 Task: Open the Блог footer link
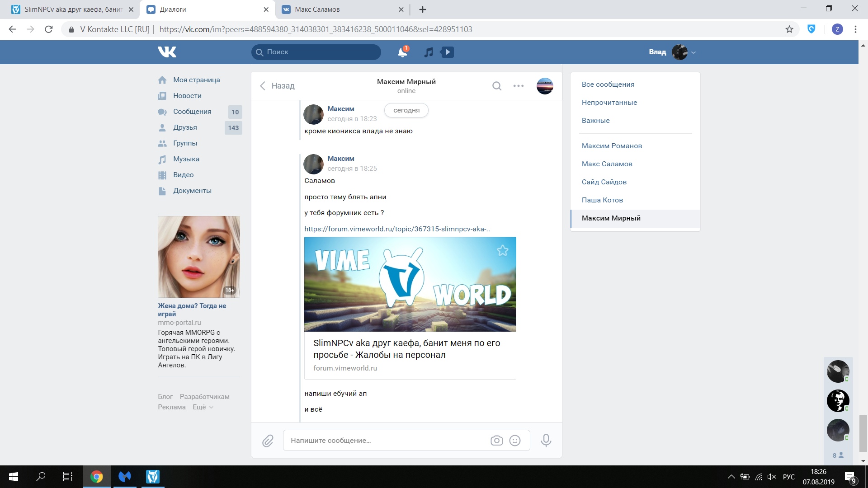(165, 397)
